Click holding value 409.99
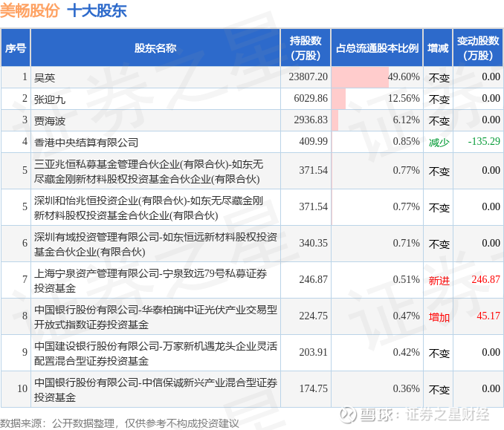The height and width of the screenshot is (430, 504). pos(313,141)
